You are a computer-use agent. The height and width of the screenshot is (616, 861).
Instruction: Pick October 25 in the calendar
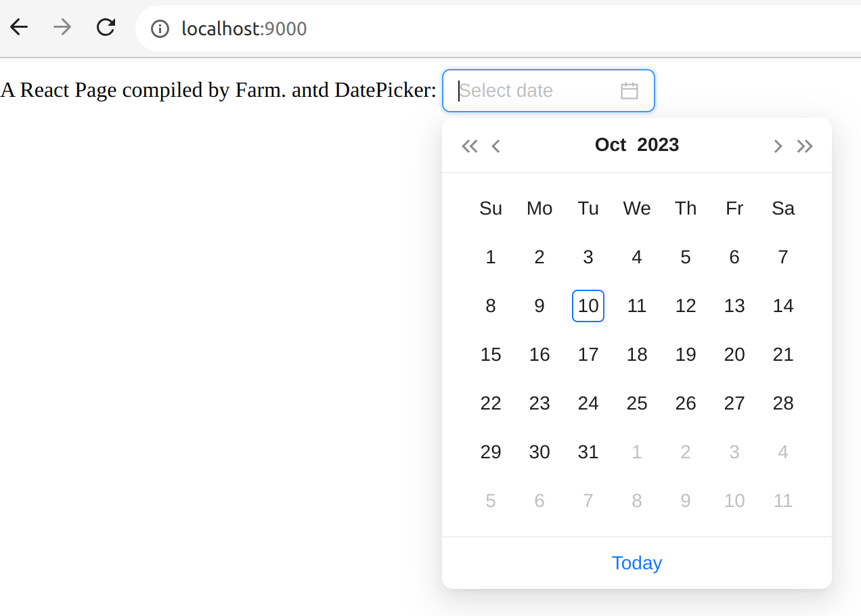[x=637, y=403]
